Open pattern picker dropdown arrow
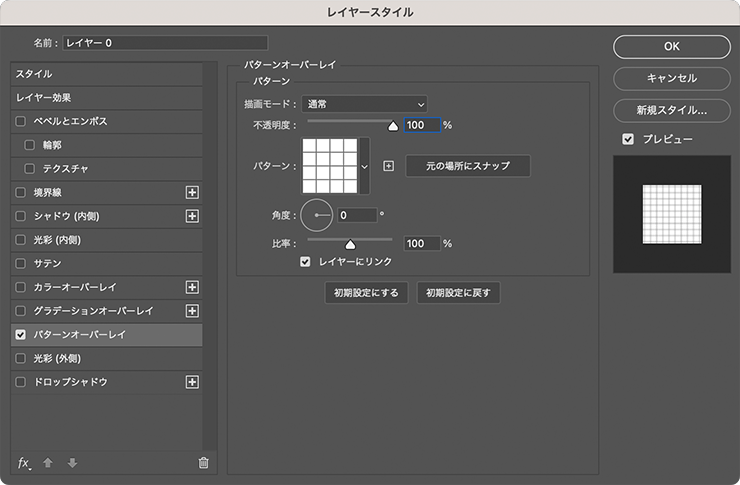 point(364,166)
